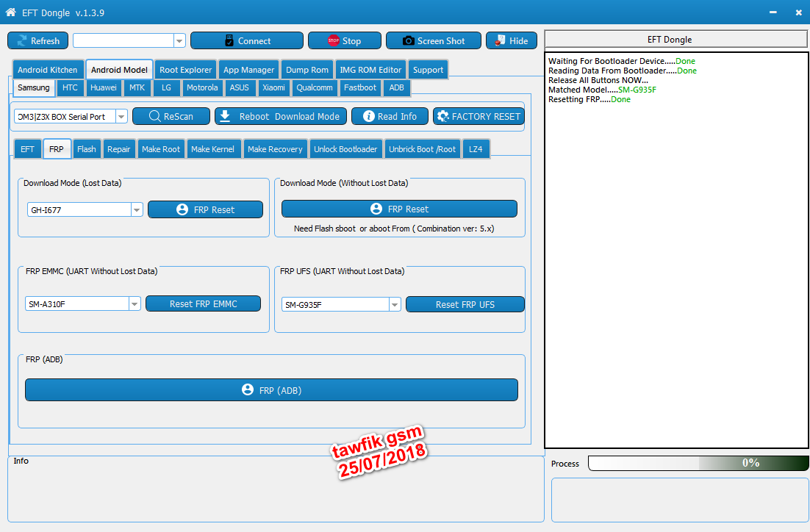Viewport: 810px width, 532px height.
Task: Click FRP Reset in Lost Data group
Action: click(x=205, y=209)
